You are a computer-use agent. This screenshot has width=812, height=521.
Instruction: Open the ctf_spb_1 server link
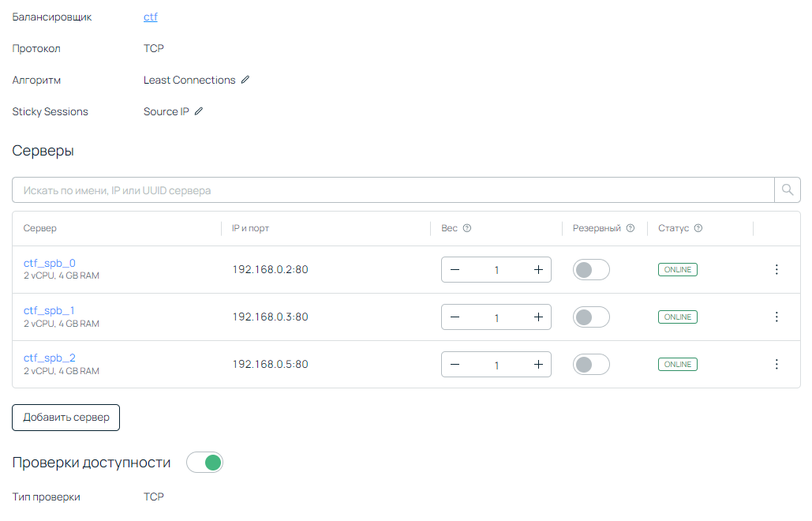(49, 310)
